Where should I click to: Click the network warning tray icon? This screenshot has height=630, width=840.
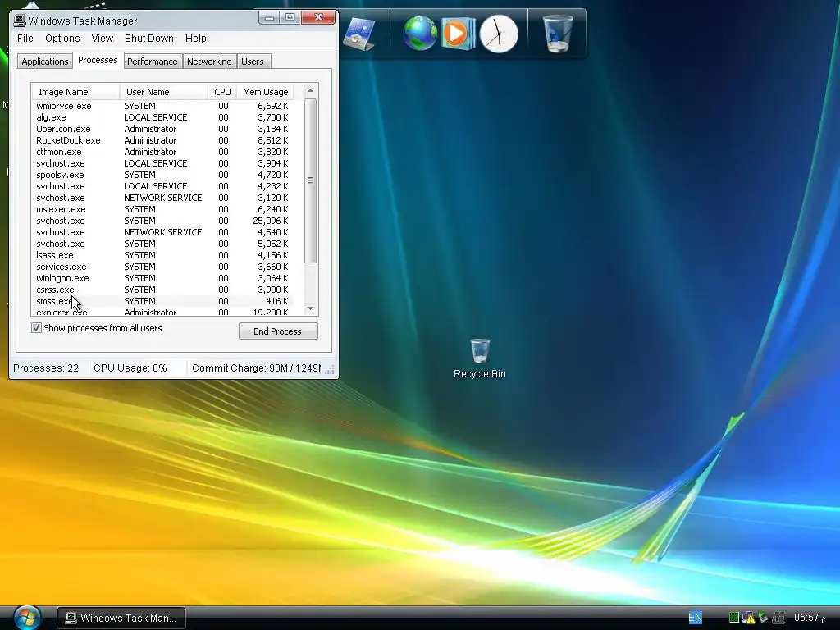[748, 618]
